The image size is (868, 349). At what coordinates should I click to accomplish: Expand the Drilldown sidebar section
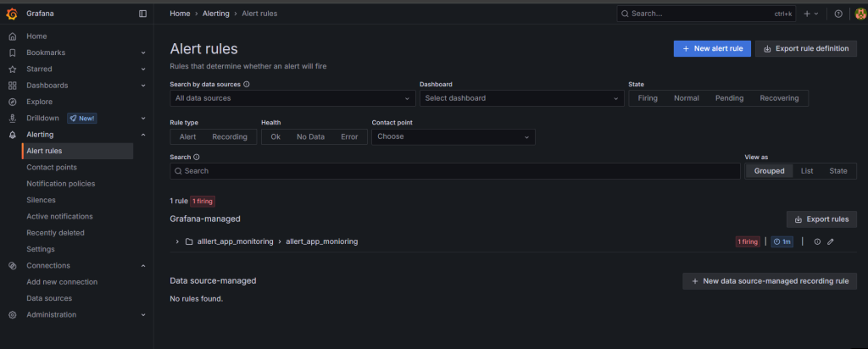[142, 119]
